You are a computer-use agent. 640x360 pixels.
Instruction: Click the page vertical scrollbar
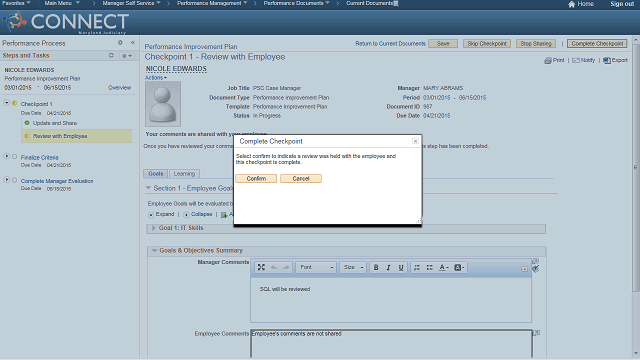[x=636, y=168]
